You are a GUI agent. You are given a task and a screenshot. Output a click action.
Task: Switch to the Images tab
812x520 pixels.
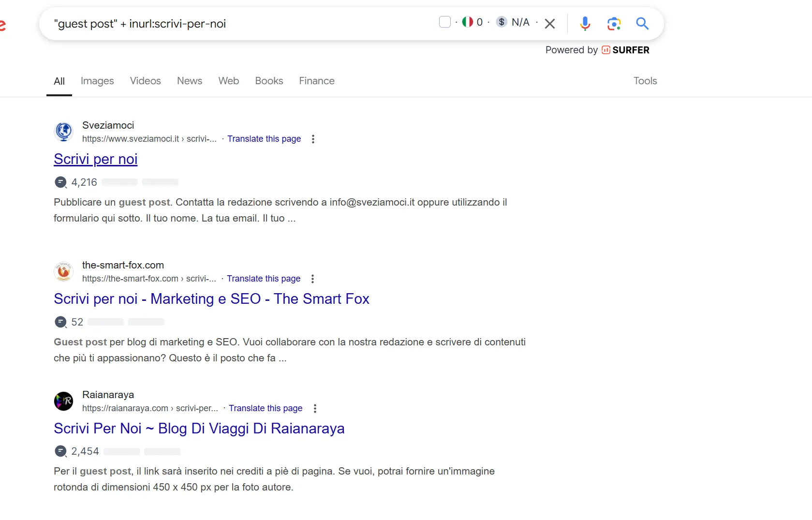point(97,81)
